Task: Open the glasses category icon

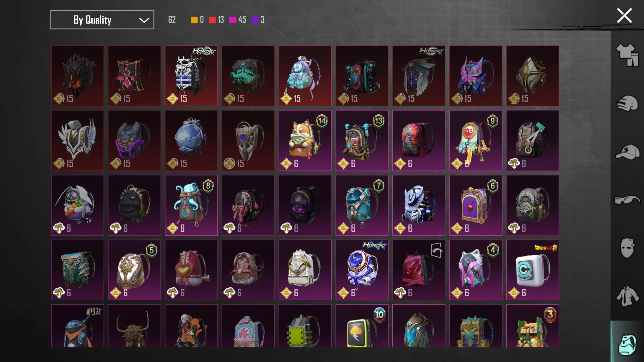Action: point(627,200)
